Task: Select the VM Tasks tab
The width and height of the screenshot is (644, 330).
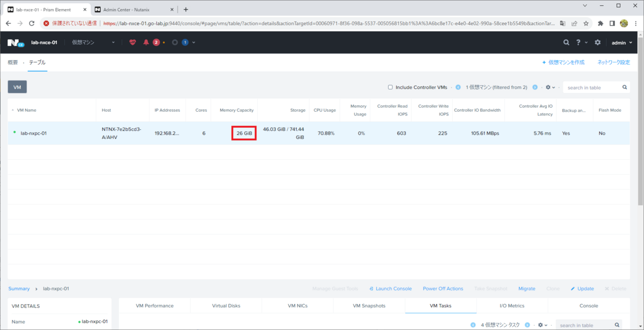Action: pos(441,305)
